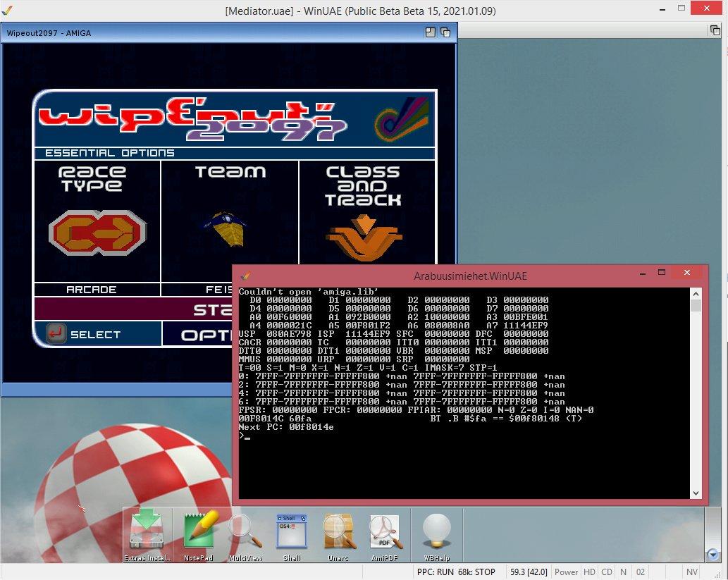Click the 02 status bar cell
The height and width of the screenshot is (580, 728).
pos(640,572)
